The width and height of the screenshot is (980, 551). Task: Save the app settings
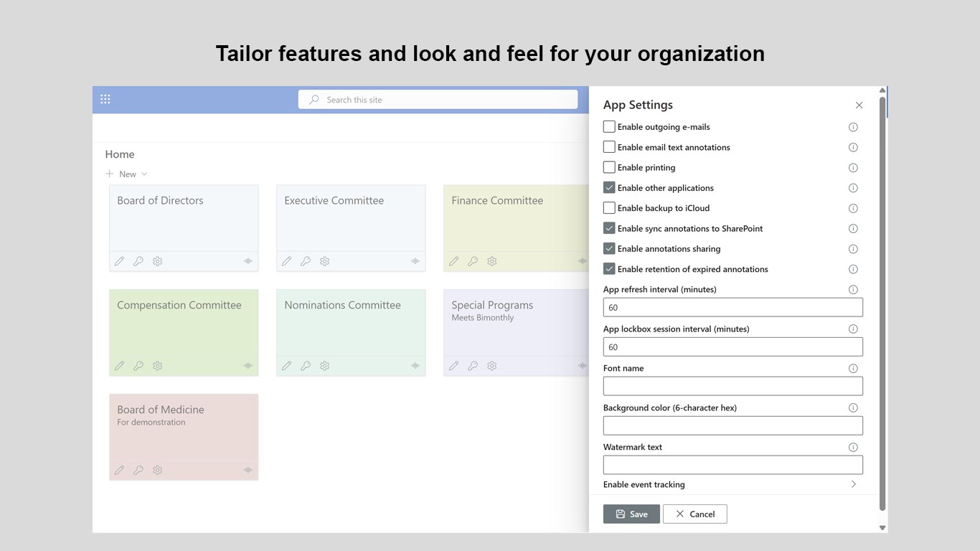click(x=631, y=514)
